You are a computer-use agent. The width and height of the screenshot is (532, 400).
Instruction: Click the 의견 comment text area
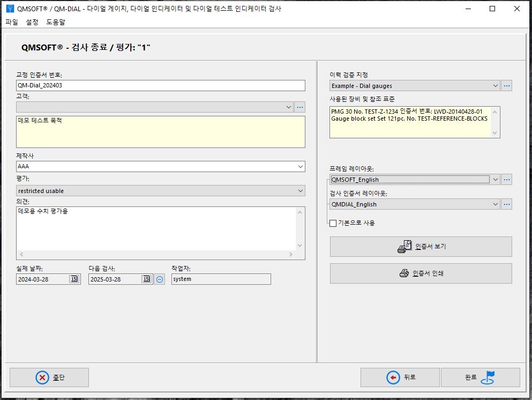coord(156,228)
